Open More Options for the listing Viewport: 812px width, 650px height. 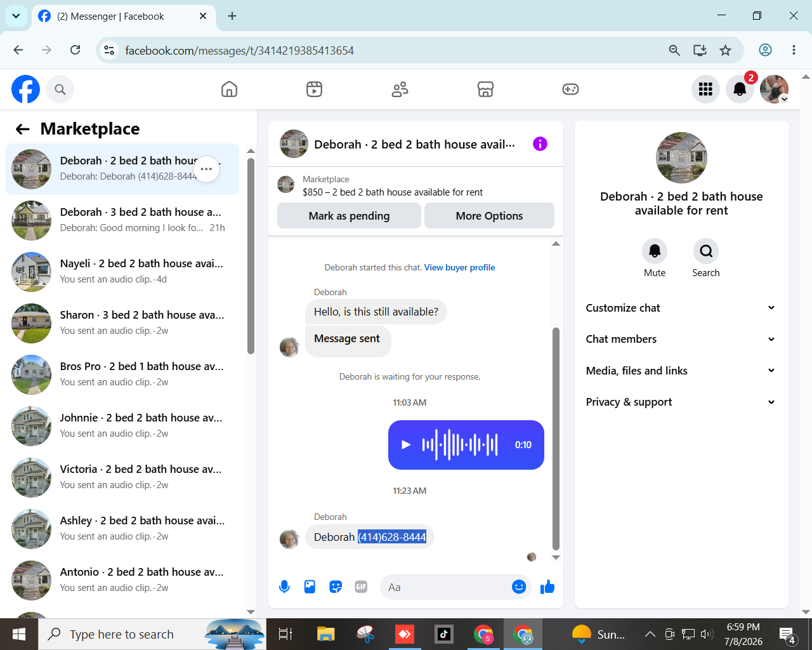[489, 216]
